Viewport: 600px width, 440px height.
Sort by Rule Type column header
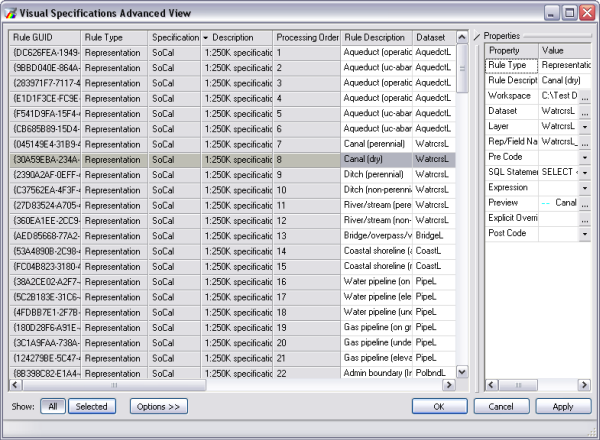[x=114, y=37]
